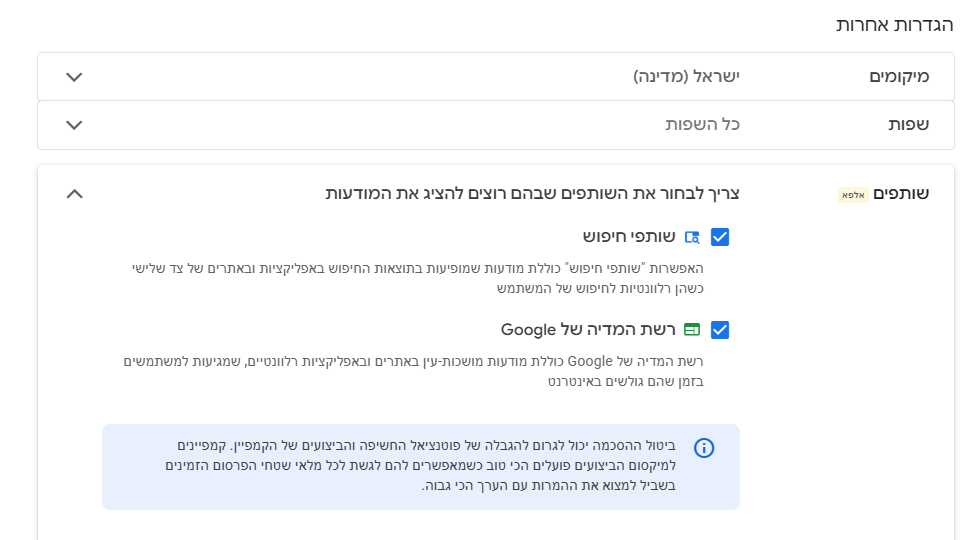Click the שותפי חיפוש option title
Image resolution: width=971 pixels, height=540 pixels.
coord(629,237)
